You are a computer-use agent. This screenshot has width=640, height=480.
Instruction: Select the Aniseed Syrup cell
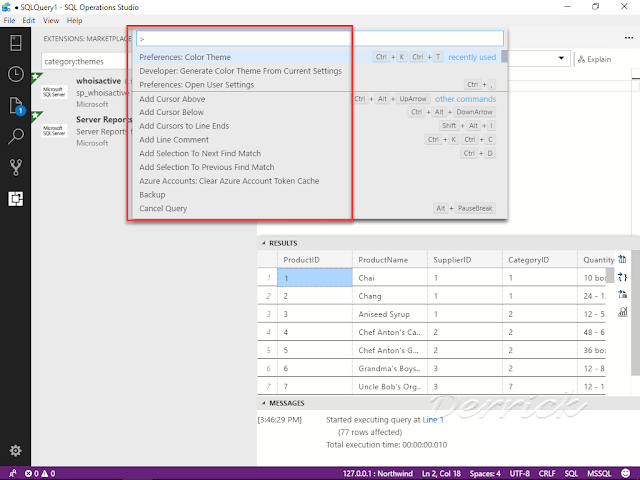(x=390, y=314)
